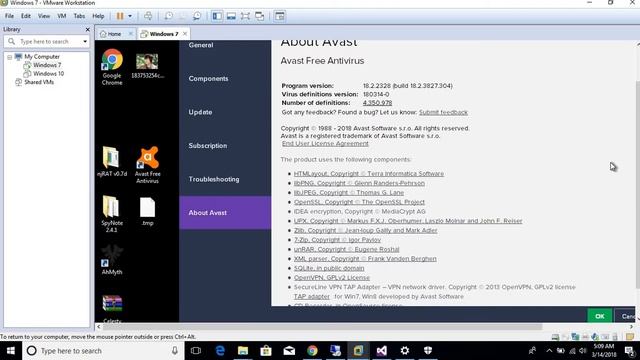The width and height of the screenshot is (640, 360).
Task: Click the TAP adapter link
Action: point(311,297)
